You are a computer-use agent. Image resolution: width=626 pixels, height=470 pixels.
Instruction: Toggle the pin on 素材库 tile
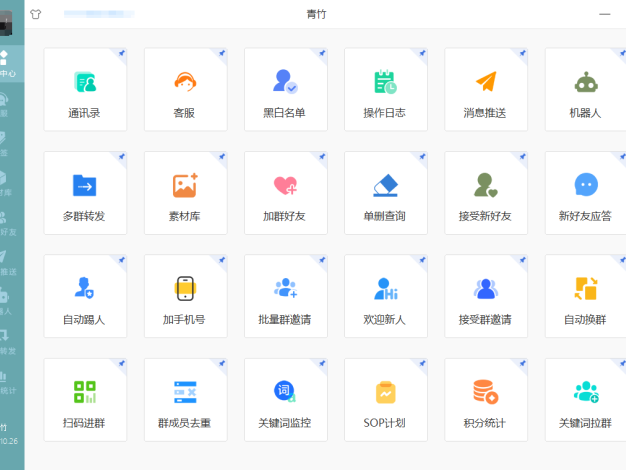[x=222, y=157]
